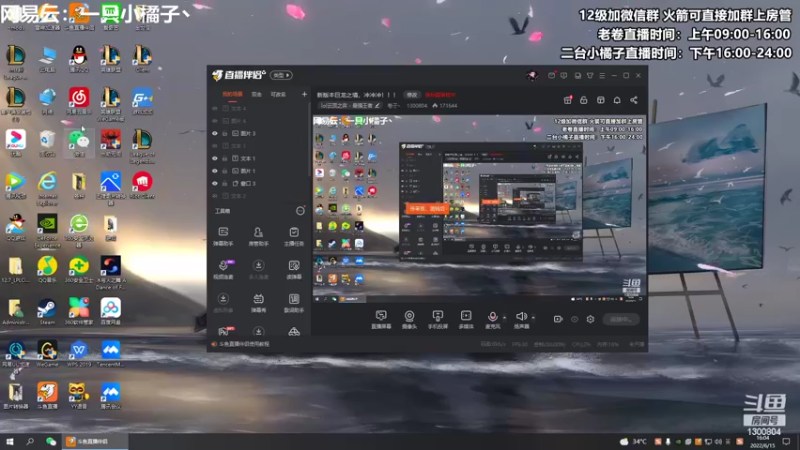Open the 读弹幕 danmaku reader tool
Viewport: 800px width, 450px height.
293,269
